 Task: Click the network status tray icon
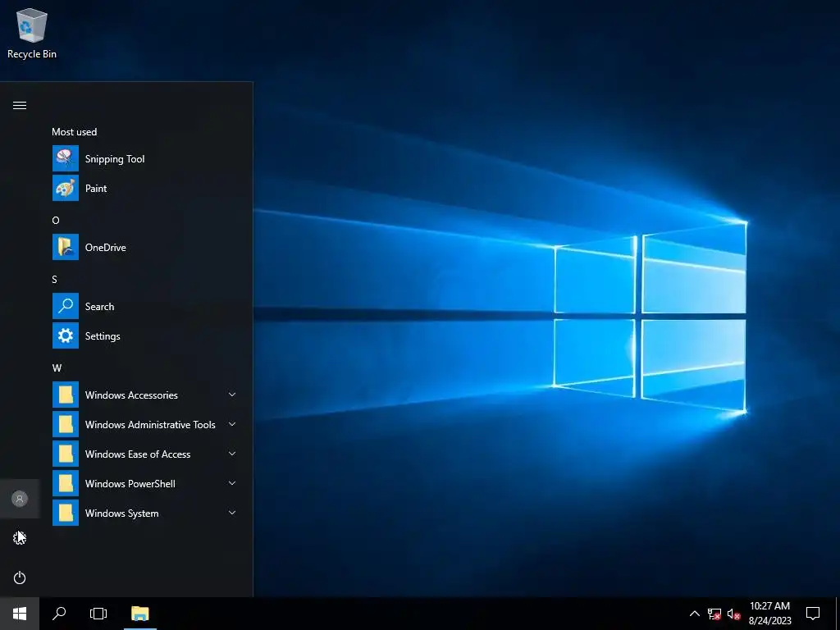coord(714,614)
